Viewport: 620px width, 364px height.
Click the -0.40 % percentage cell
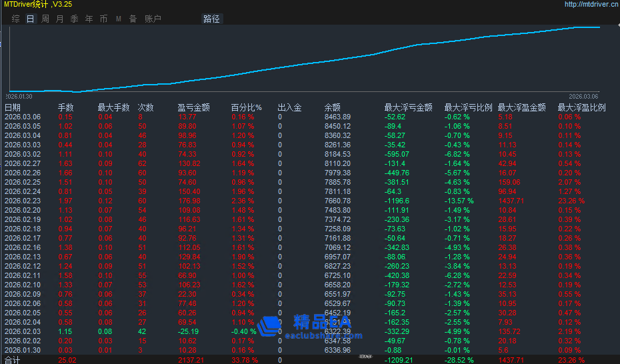pos(243,331)
